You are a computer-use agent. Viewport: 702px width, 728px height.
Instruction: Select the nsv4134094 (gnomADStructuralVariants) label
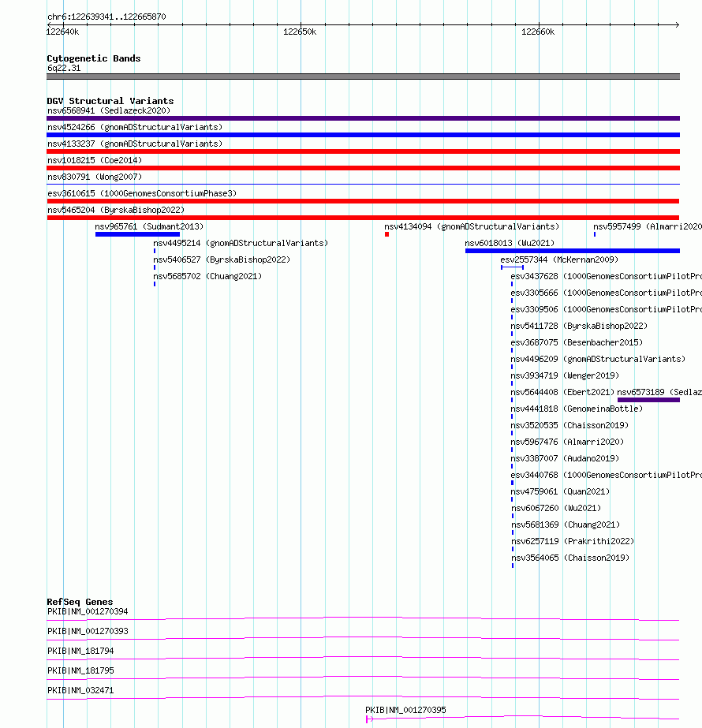(x=472, y=226)
